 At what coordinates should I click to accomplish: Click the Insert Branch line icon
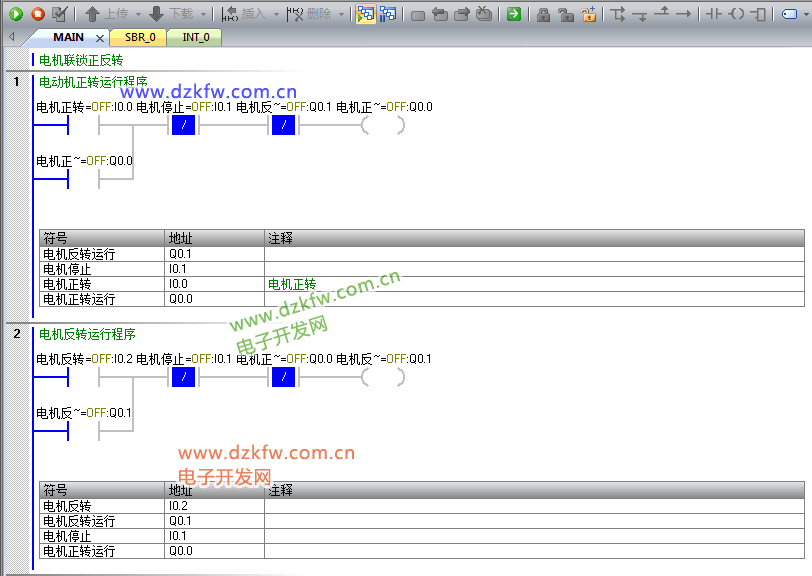(618, 14)
